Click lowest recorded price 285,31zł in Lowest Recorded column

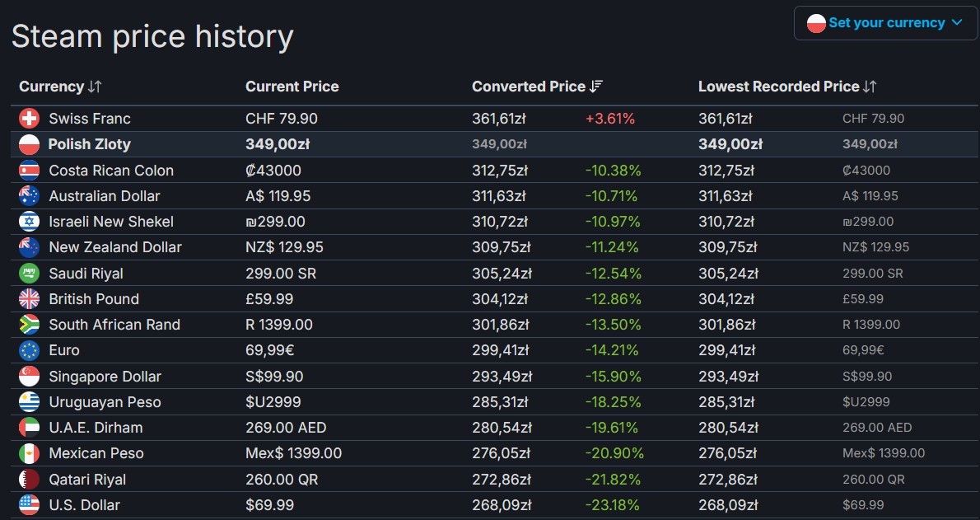727,401
